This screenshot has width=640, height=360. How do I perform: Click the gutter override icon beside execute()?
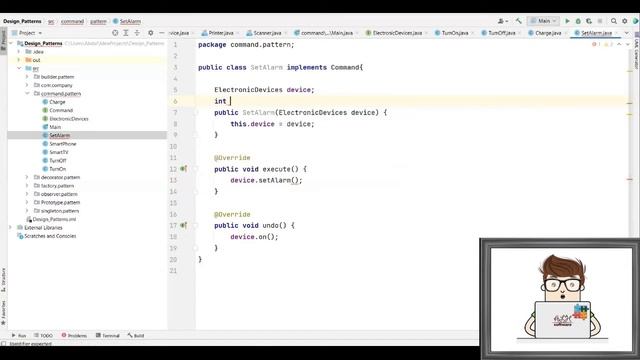pos(184,169)
